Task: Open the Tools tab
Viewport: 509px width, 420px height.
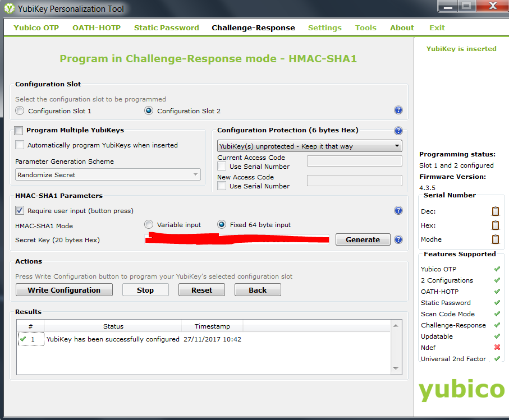Action: click(x=365, y=27)
